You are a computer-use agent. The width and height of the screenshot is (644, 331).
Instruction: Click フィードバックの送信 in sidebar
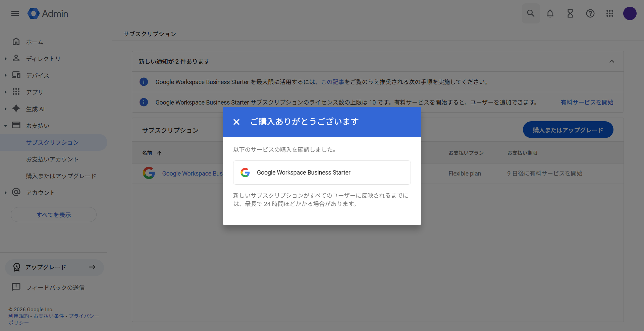55,287
